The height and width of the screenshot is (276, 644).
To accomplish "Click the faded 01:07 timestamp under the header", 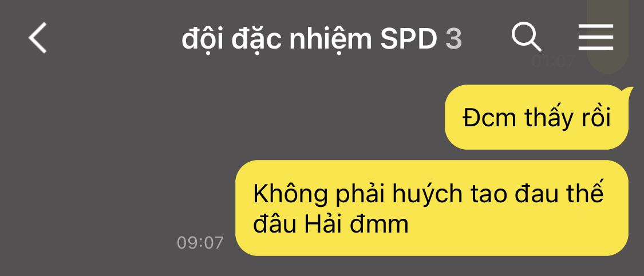I will (553, 62).
